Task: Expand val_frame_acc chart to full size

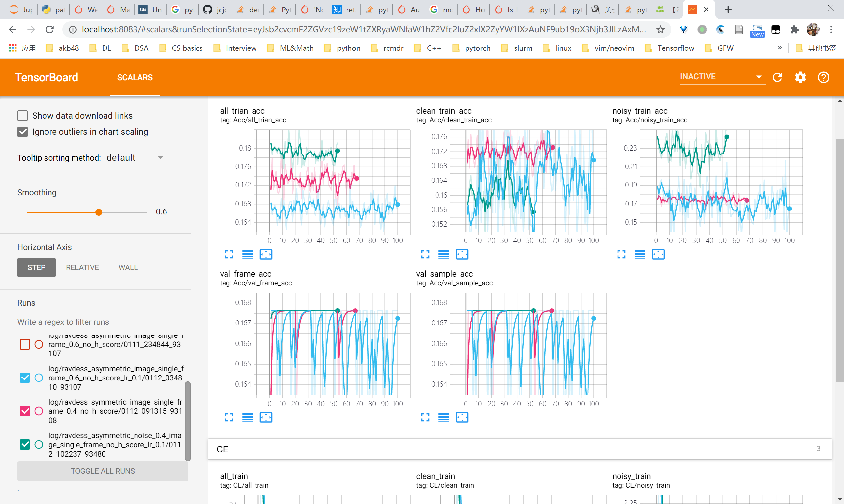Action: [x=229, y=417]
